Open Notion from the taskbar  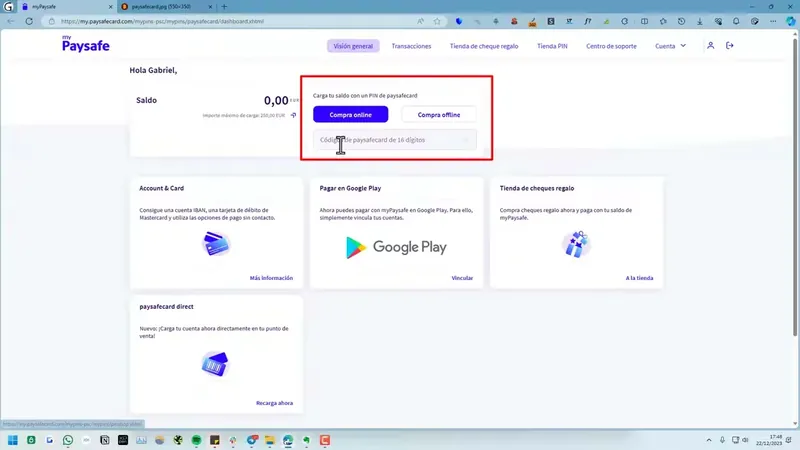pyautogui.click(x=105, y=440)
